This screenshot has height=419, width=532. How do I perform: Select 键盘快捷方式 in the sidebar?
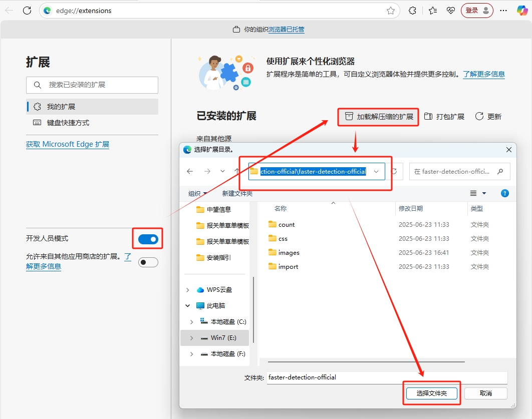coord(68,123)
